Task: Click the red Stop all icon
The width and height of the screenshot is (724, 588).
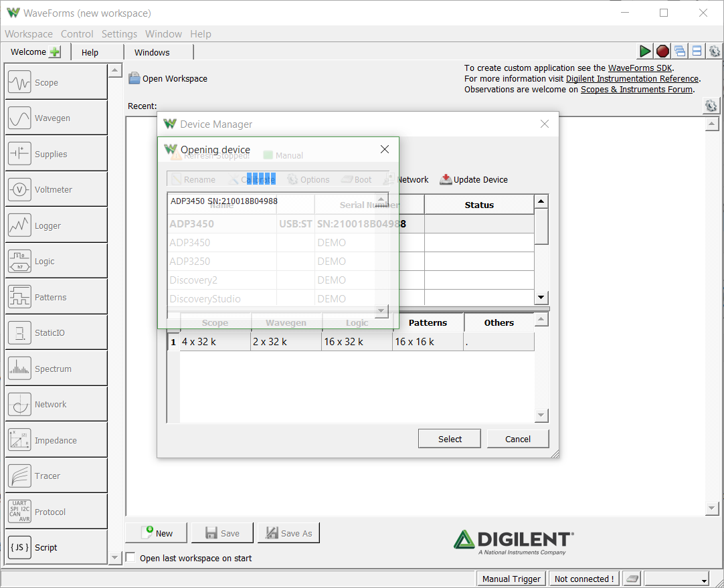Action: pos(662,52)
